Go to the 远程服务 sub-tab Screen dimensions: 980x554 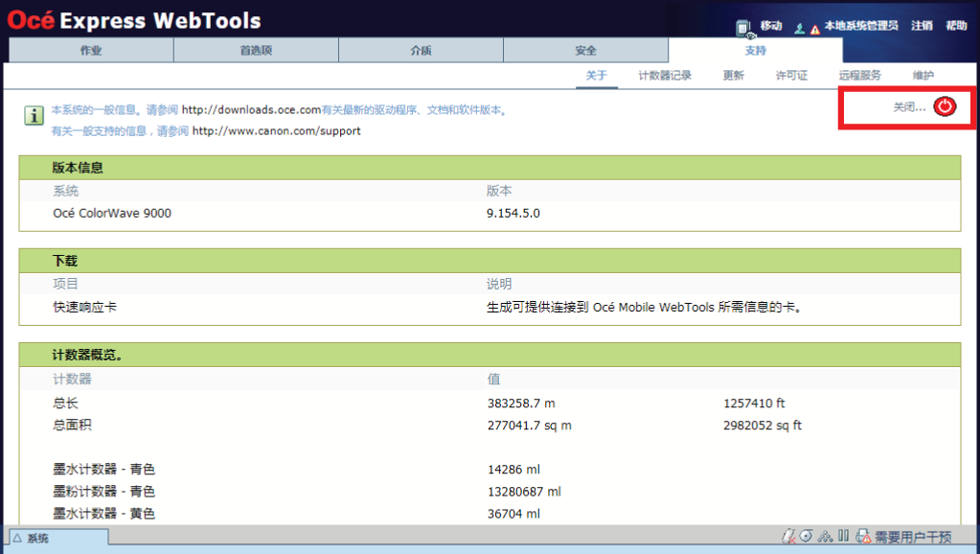[x=860, y=76]
